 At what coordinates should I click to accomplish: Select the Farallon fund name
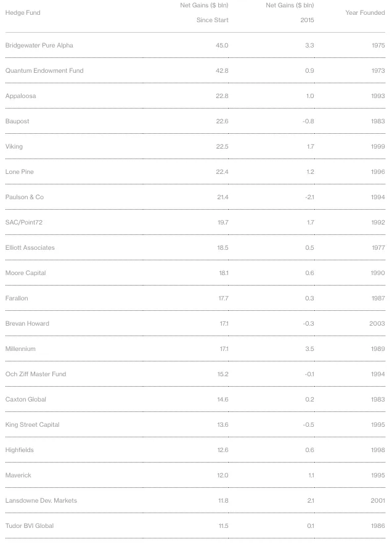[17, 299]
